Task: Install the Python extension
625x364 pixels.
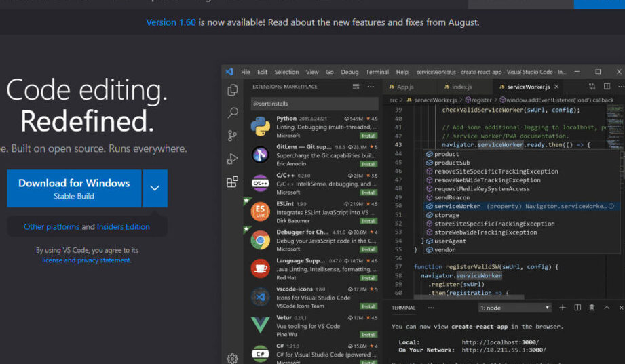Action: coord(368,136)
